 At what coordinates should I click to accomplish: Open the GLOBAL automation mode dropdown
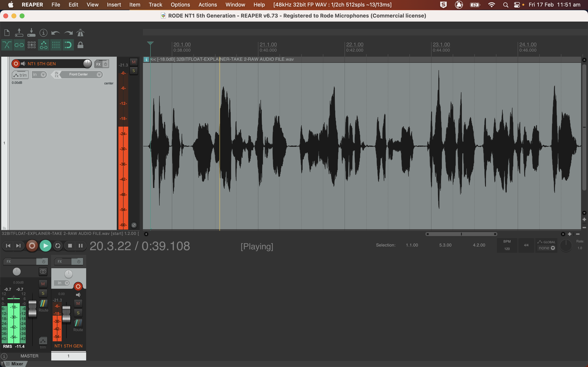point(546,248)
